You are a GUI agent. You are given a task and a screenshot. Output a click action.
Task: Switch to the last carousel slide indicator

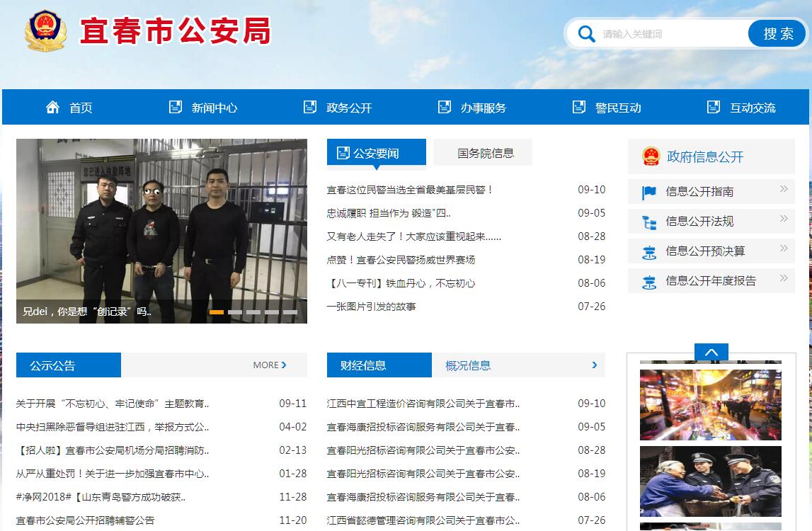click(290, 312)
